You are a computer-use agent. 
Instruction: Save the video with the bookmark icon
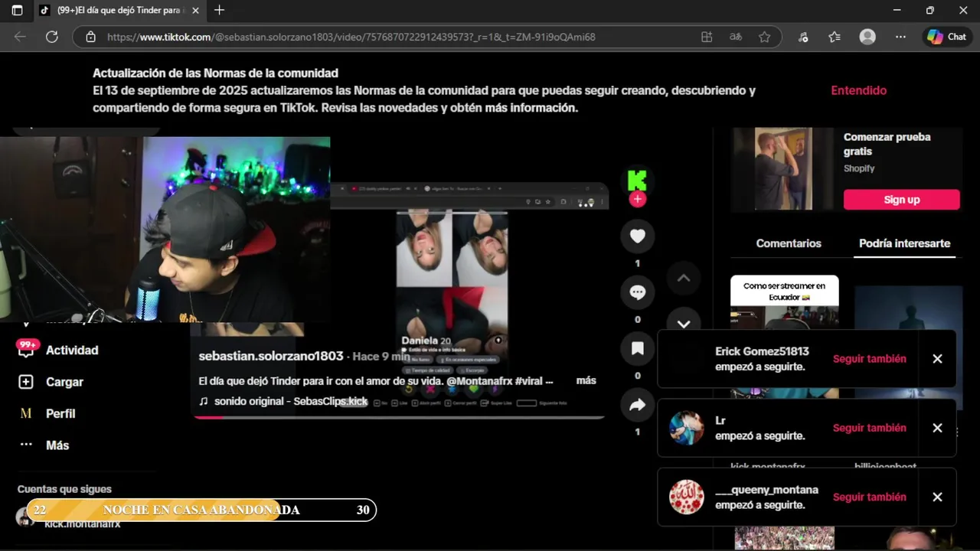638,349
